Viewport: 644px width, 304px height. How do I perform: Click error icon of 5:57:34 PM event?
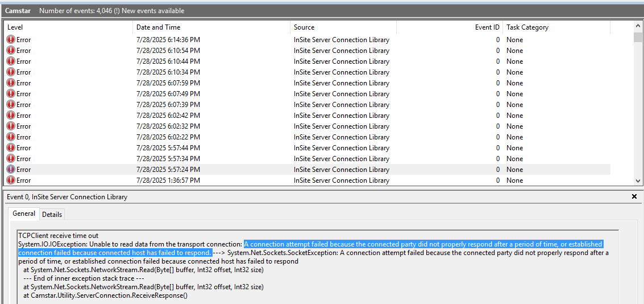click(x=11, y=158)
